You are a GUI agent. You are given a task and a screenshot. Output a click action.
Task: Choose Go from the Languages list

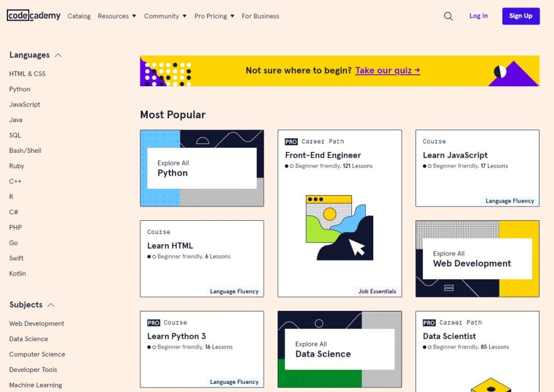13,243
